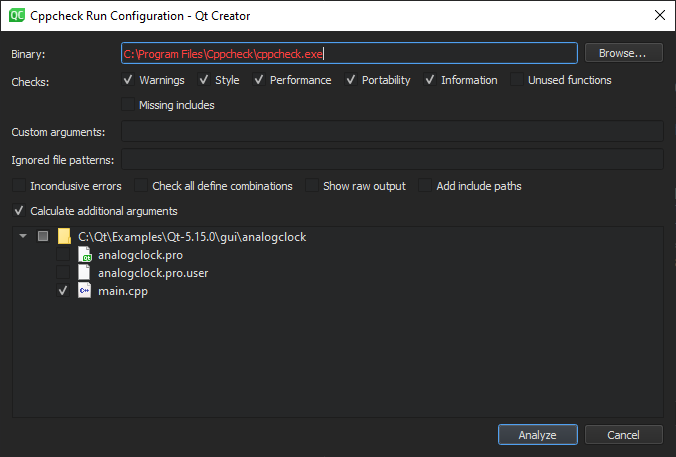
Task: Browse for the Cppcheck binary
Action: pos(624,53)
